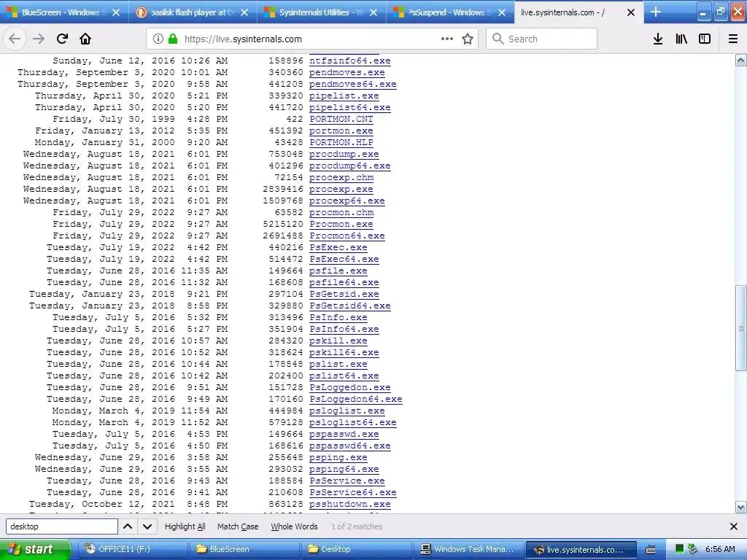Open PsGetsid.exe link
The width and height of the screenshot is (747, 560).
click(x=344, y=294)
